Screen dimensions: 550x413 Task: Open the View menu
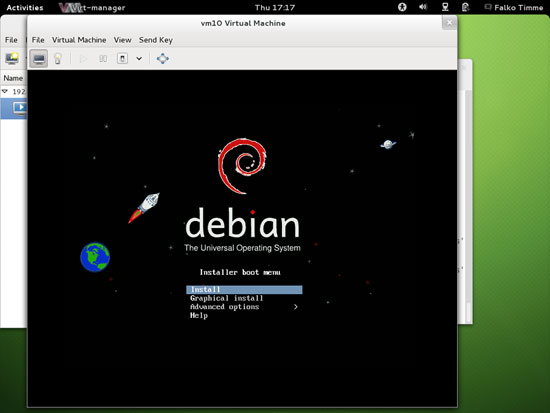click(x=122, y=40)
